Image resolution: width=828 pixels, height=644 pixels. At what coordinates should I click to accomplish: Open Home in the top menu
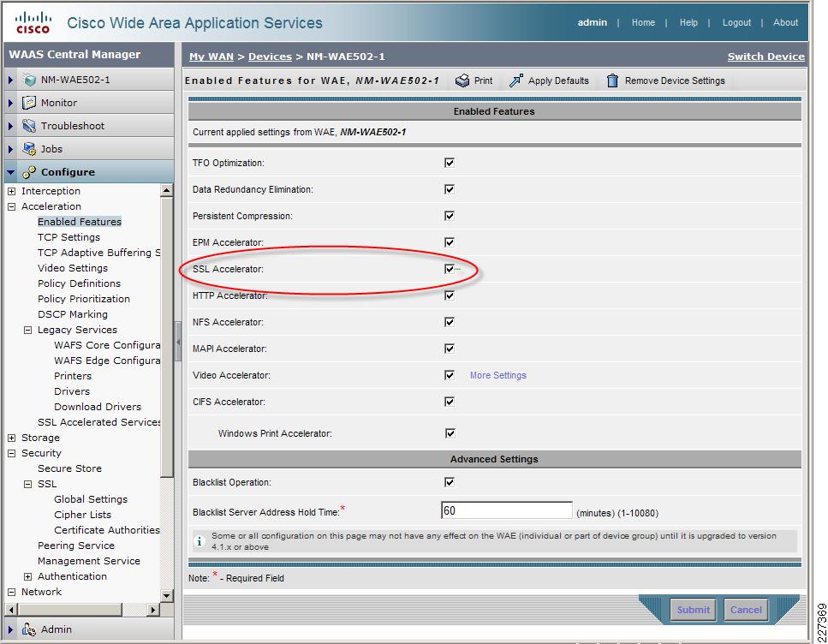[643, 23]
